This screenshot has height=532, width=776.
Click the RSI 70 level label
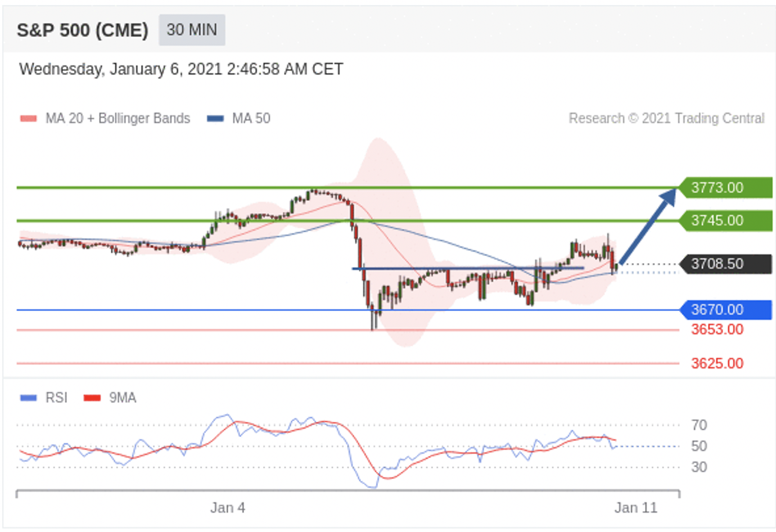699,425
